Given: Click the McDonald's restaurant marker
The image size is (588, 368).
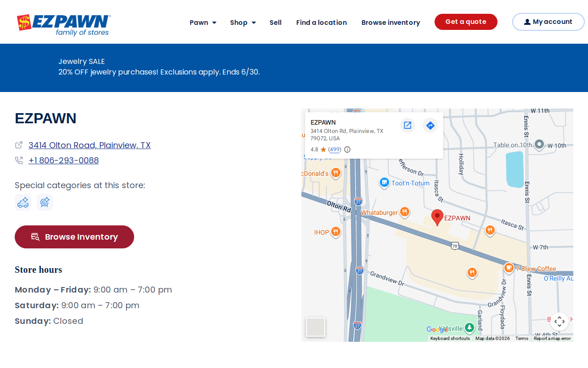Looking at the screenshot, I should pyautogui.click(x=336, y=173).
